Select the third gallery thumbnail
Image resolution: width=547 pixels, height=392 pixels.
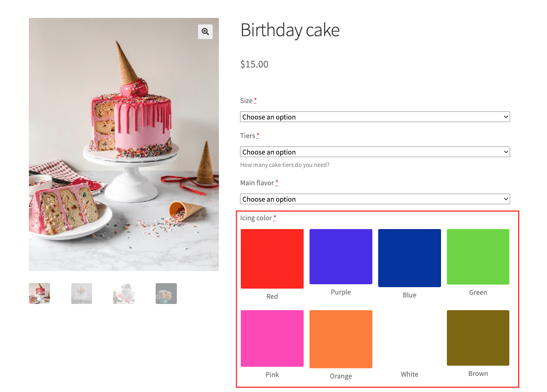[124, 293]
